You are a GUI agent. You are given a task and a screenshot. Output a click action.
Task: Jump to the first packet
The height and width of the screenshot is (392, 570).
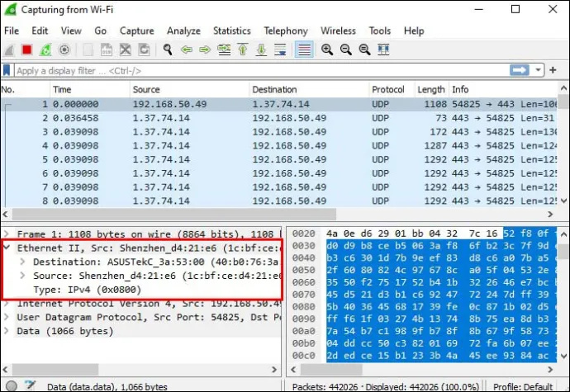click(243, 50)
